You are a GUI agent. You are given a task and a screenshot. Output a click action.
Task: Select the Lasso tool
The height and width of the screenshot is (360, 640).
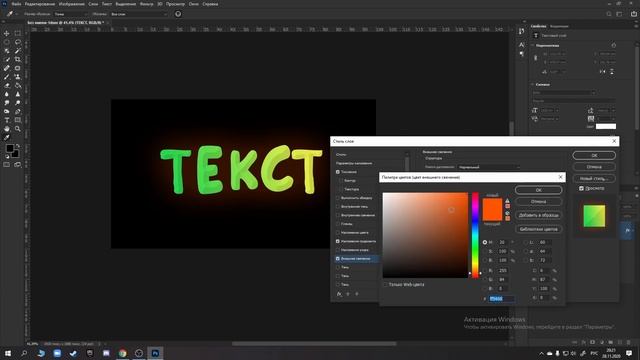coord(18,42)
